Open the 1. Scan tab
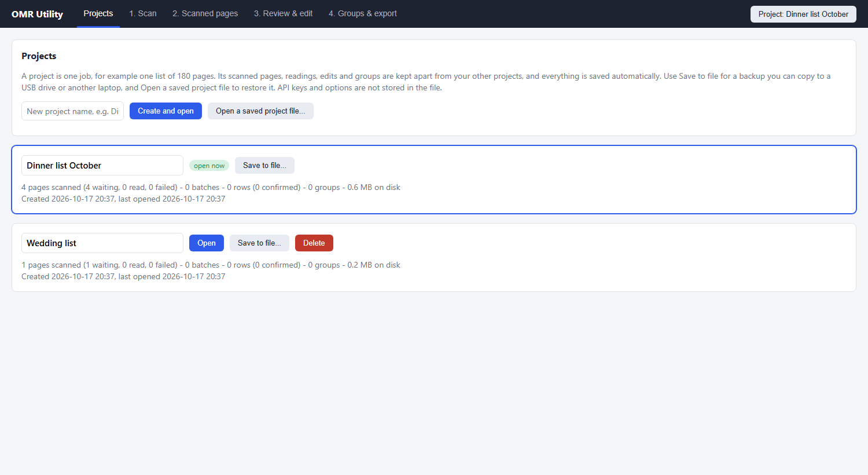Image resolution: width=868 pixels, height=475 pixels. (143, 13)
